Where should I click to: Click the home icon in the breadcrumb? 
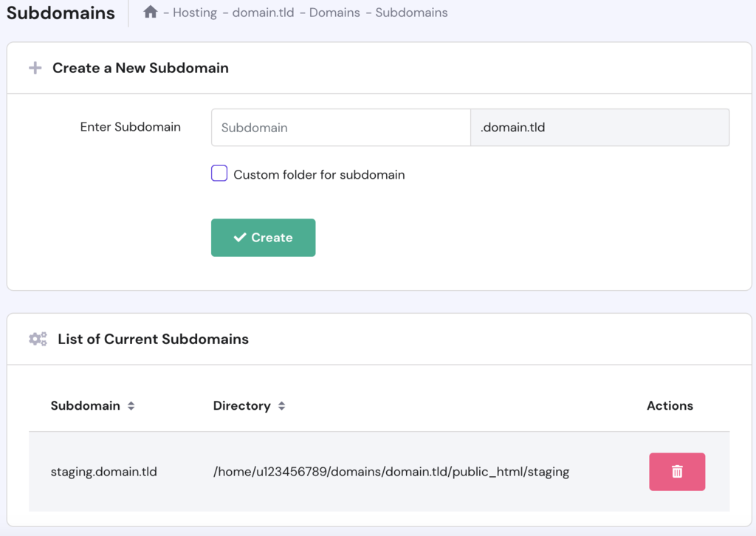tap(151, 12)
